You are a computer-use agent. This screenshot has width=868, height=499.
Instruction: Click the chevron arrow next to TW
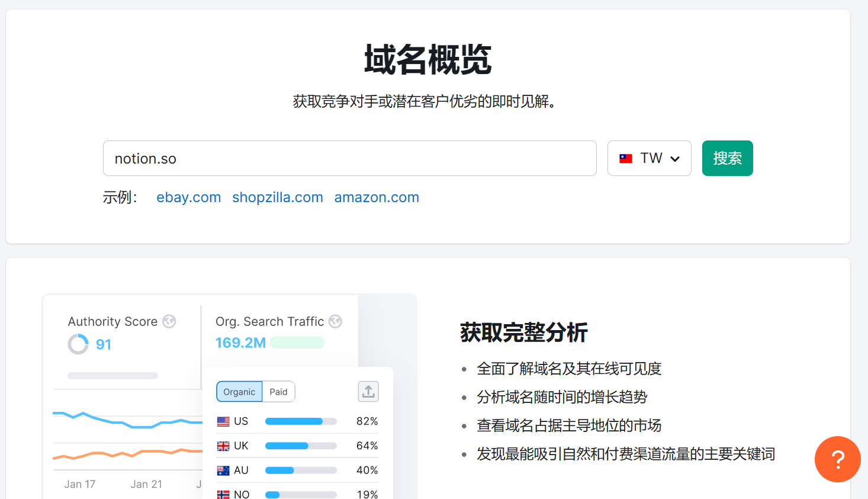point(675,159)
